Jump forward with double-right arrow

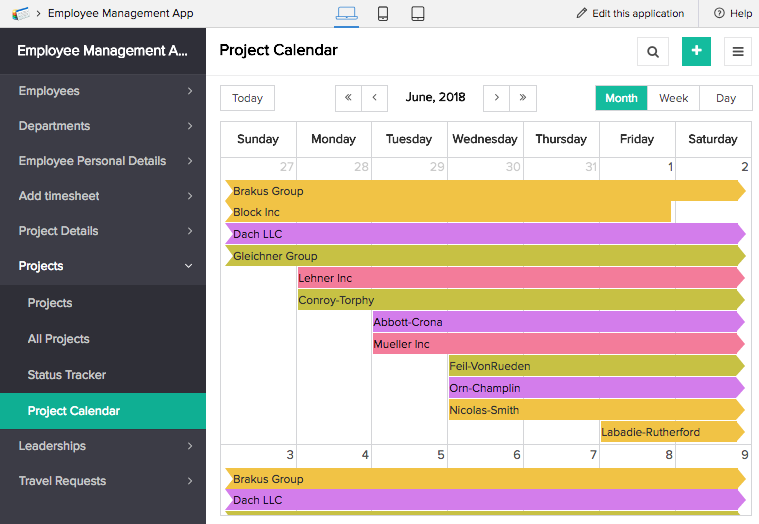[x=523, y=98]
